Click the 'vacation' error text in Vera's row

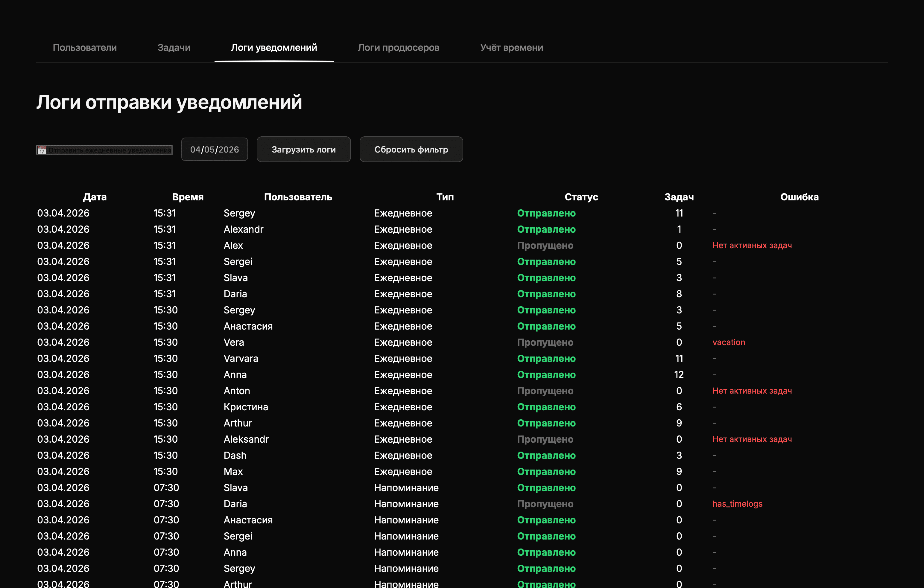(729, 342)
